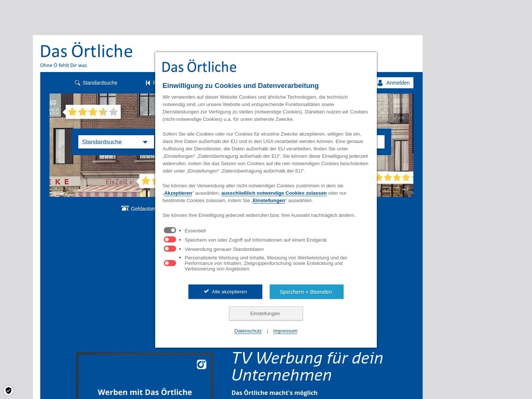Click the Alle akzeptieren button
This screenshot has width=532, height=399.
coord(225,291)
